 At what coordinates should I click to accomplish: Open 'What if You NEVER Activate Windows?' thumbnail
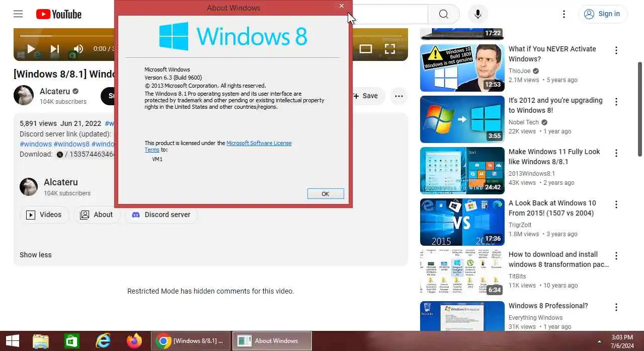[x=462, y=68]
